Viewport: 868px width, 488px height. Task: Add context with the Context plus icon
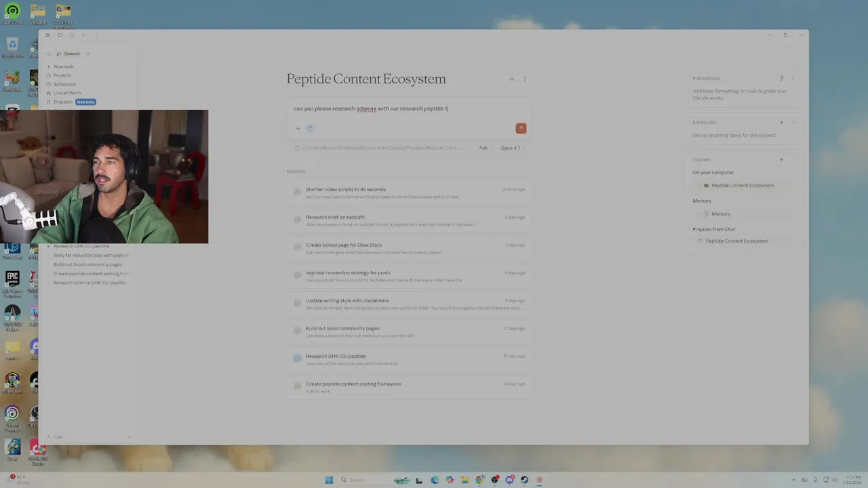(781, 159)
